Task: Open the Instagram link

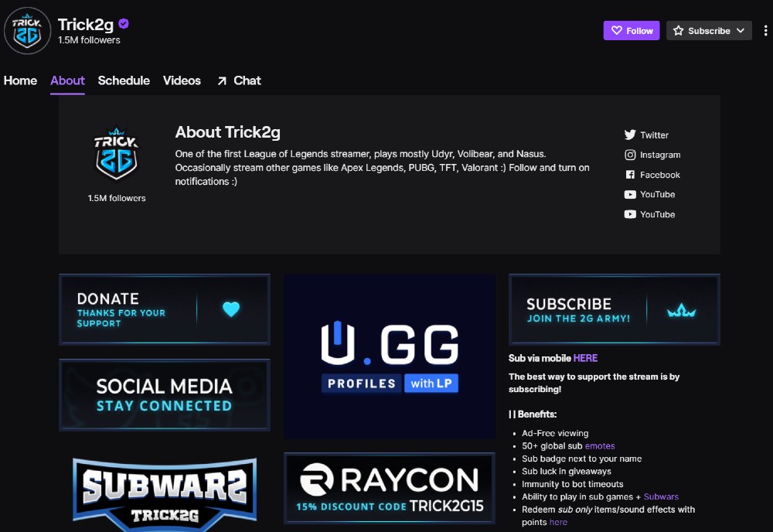Action: coord(660,155)
